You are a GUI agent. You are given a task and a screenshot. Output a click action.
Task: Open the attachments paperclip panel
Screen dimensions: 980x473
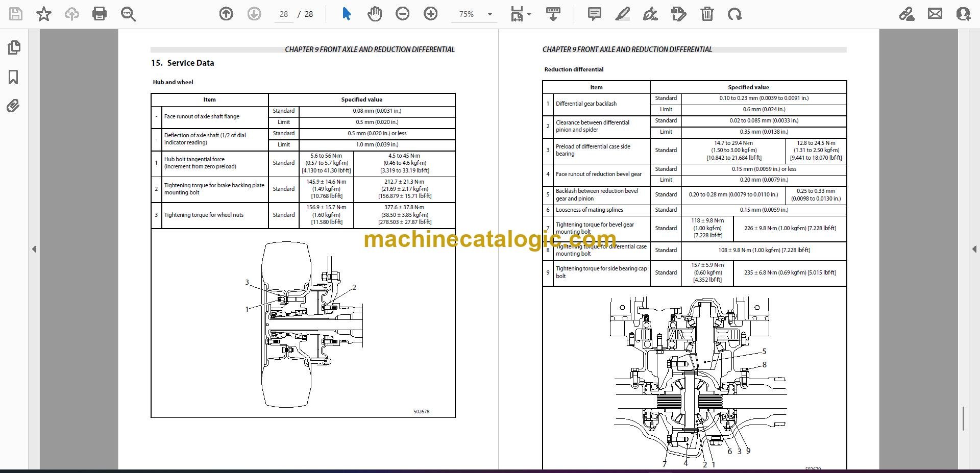(13, 106)
